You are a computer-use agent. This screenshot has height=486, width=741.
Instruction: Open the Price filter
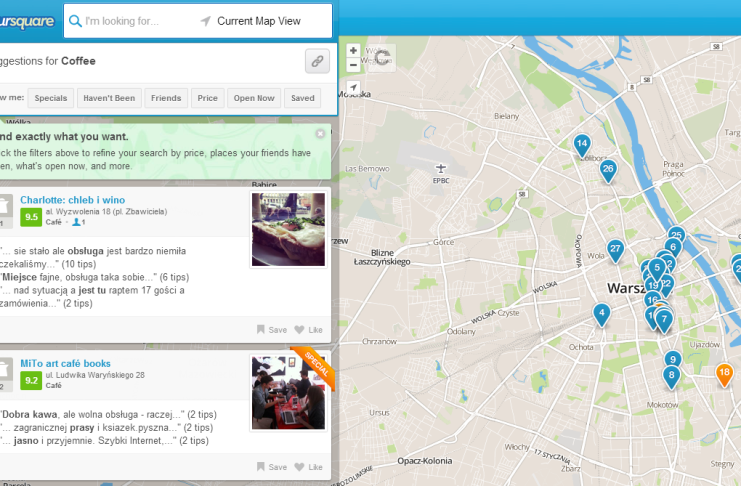click(x=207, y=98)
